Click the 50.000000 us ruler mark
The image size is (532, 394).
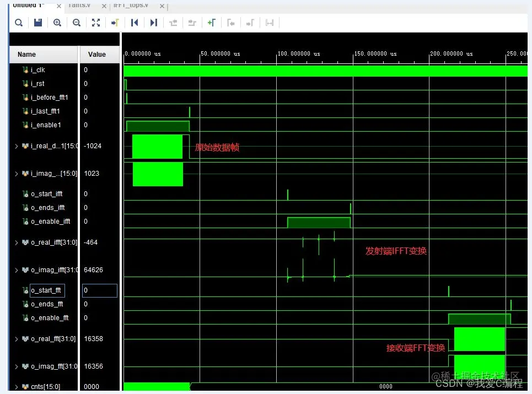[x=220, y=53]
